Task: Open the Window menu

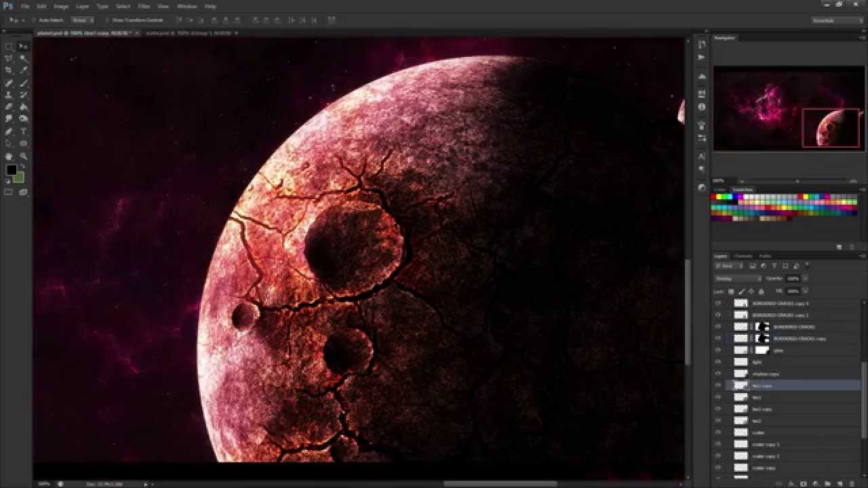Action: coord(187,6)
